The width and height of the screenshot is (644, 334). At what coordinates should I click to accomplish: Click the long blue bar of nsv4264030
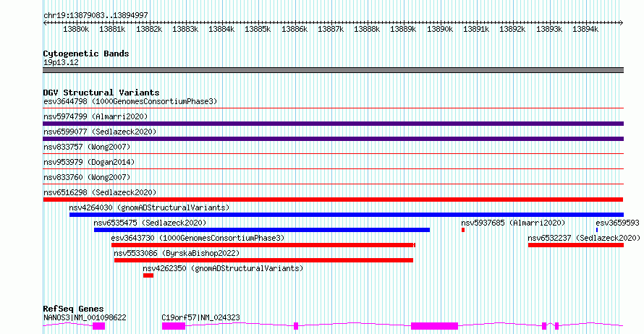(346, 215)
